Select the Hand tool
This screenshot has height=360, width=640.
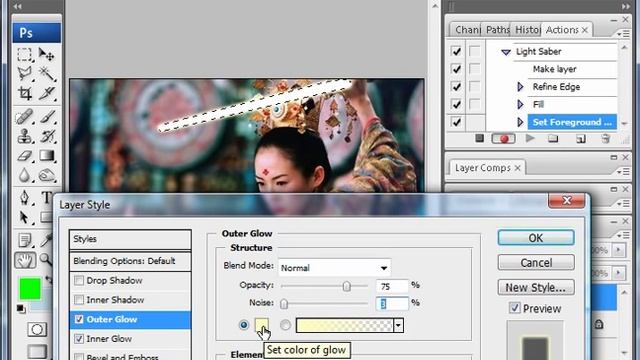tap(25, 260)
